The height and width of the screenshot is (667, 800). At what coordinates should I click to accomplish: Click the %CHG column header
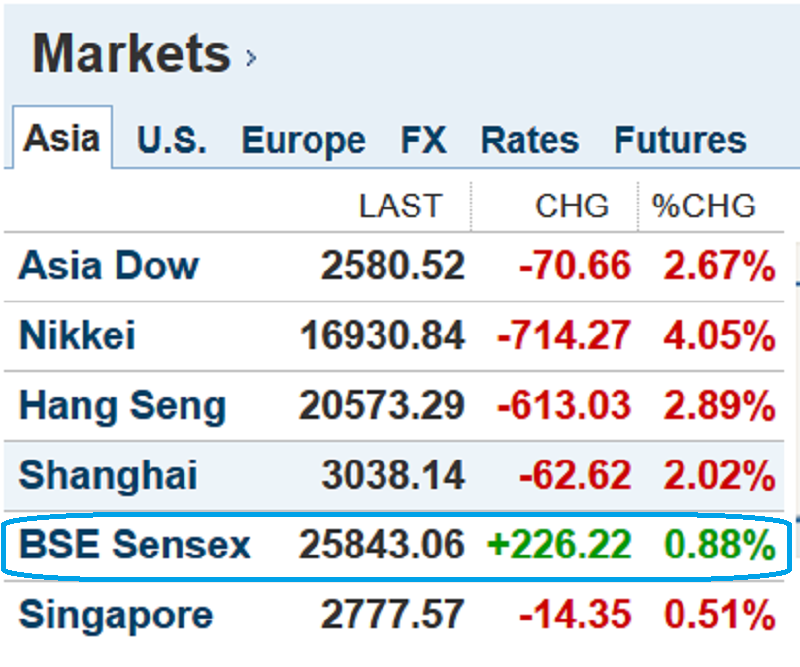coord(703,206)
